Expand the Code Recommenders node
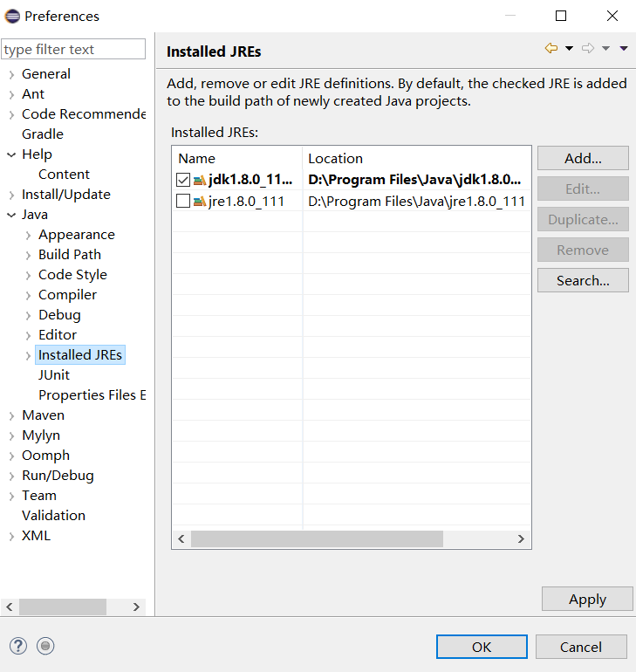Screen dimensions: 636x672 click(11, 115)
